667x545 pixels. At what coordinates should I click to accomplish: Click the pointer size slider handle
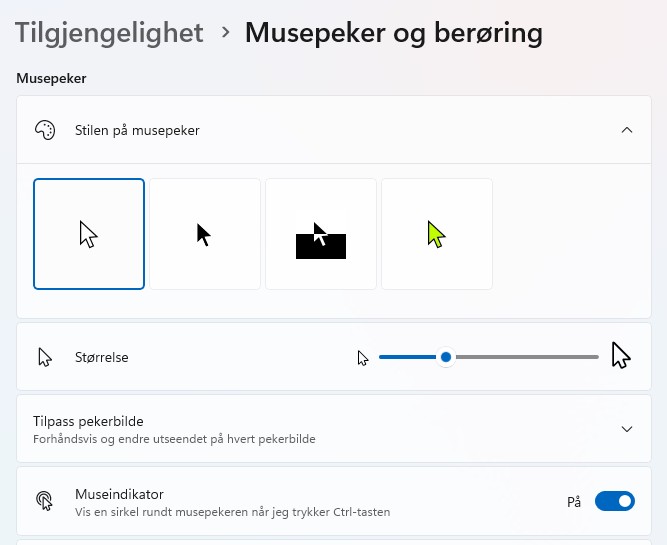pos(446,357)
